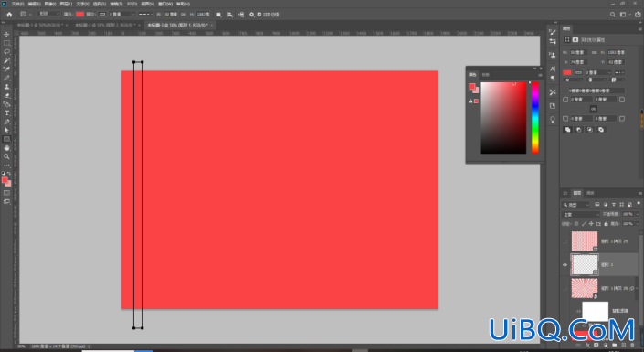Viewport: 644px width, 352px height.
Task: Show the top Rectangle 1 copy 29 layer
Action: (565, 241)
